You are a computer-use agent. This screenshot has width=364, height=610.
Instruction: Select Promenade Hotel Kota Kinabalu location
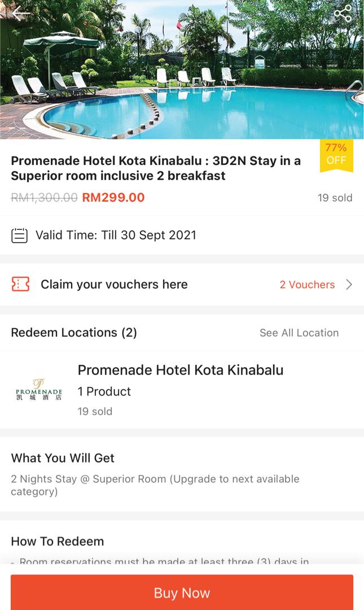(181, 370)
